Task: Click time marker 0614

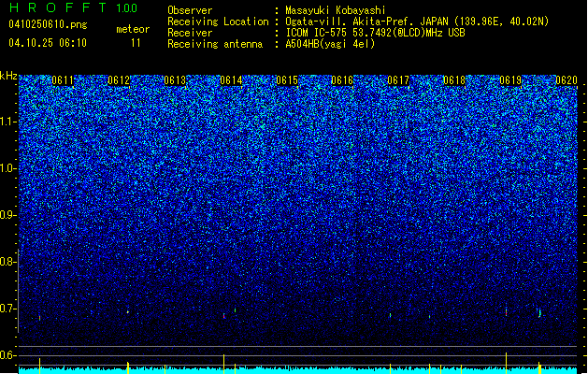Action: pyautogui.click(x=231, y=80)
